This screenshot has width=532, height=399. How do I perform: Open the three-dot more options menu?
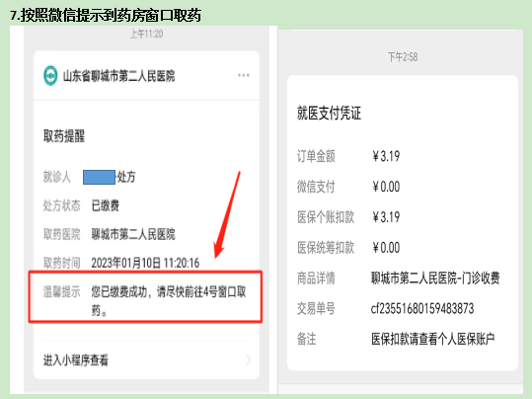pos(244,75)
